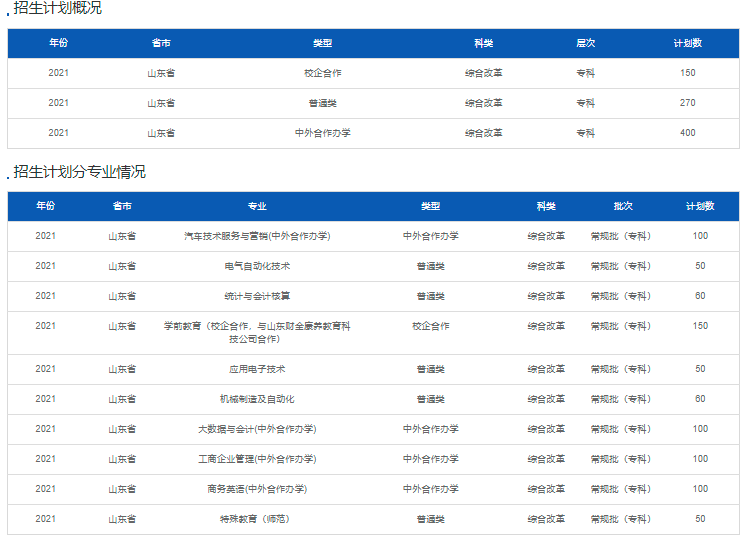This screenshot has height=541, width=751.
Task: Click 省市 header in the majors table
Action: point(122,206)
